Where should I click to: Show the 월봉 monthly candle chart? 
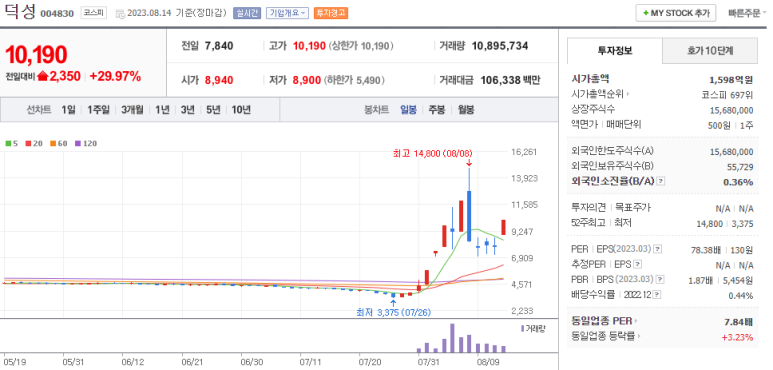tap(465, 109)
